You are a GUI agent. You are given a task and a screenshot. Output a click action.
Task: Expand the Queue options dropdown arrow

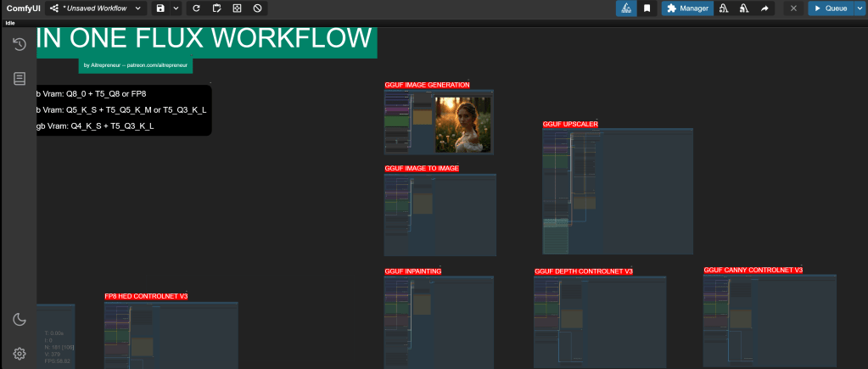tap(859, 8)
